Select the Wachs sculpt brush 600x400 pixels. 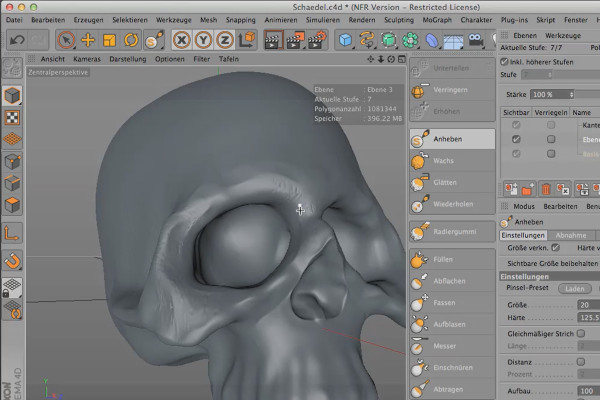click(x=452, y=161)
